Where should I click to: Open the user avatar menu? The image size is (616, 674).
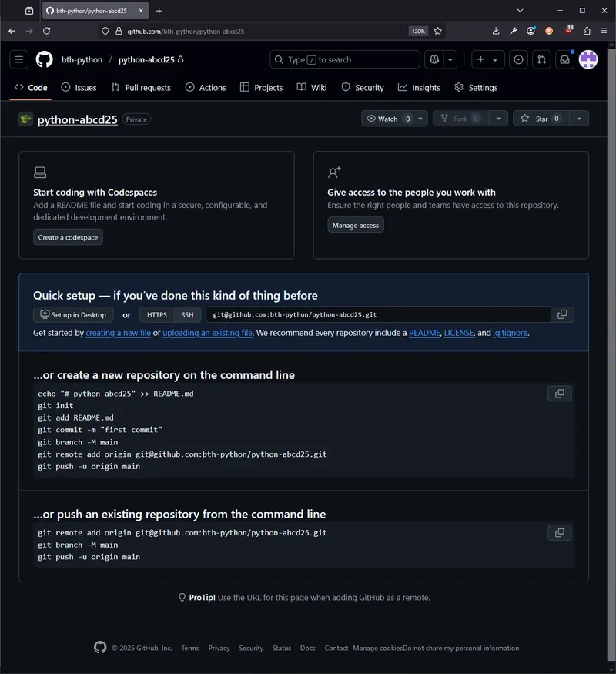point(588,59)
